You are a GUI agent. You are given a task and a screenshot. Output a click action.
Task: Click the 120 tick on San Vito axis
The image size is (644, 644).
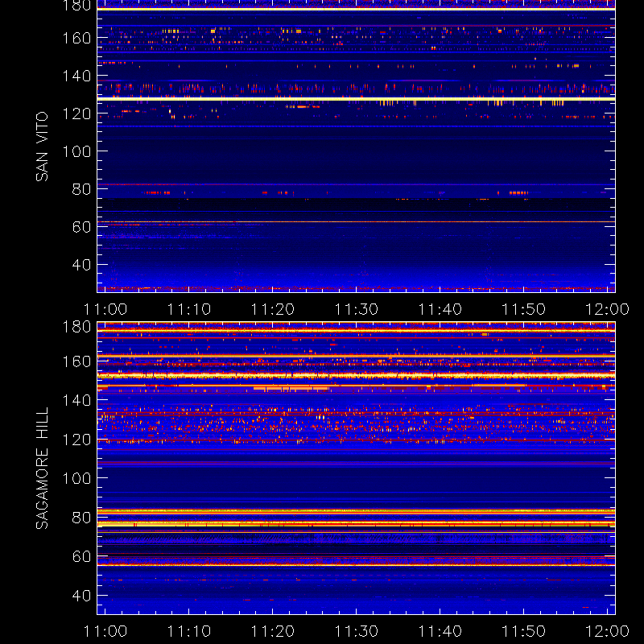(76, 114)
